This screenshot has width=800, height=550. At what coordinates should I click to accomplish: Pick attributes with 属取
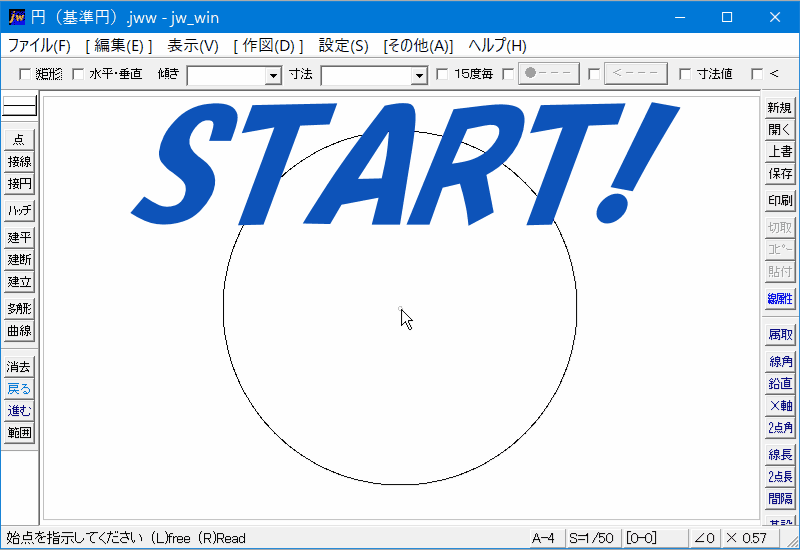[x=780, y=334]
